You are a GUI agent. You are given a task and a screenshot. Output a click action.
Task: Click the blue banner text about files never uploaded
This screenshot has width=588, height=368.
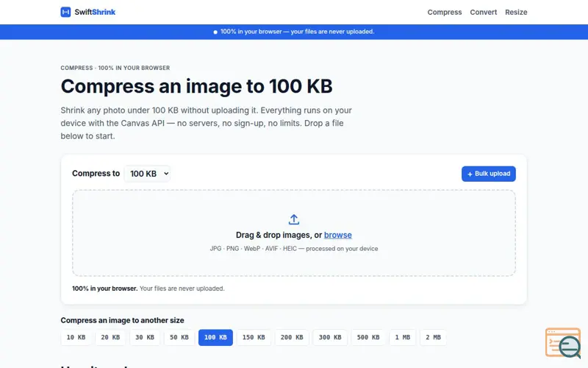298,32
